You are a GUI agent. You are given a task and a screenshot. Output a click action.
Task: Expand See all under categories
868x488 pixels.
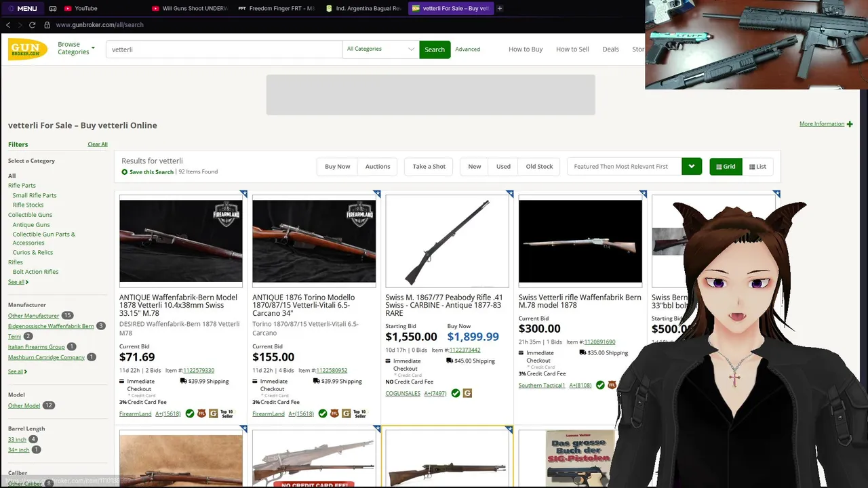18,282
